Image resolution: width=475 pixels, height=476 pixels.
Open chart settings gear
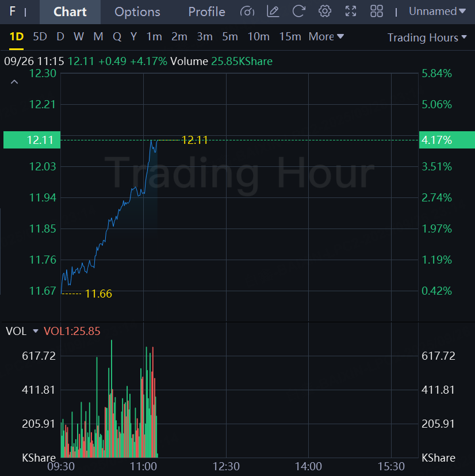tap(325, 12)
